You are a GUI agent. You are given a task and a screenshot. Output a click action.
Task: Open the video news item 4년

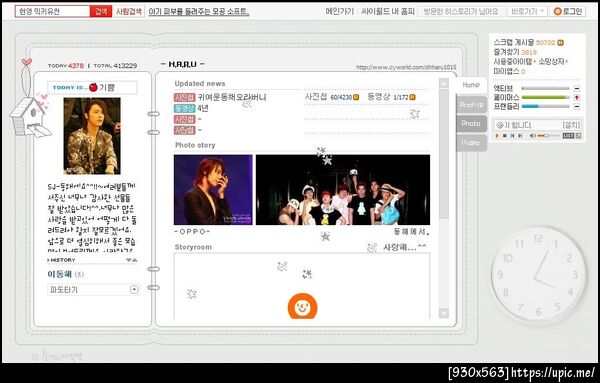click(x=203, y=108)
